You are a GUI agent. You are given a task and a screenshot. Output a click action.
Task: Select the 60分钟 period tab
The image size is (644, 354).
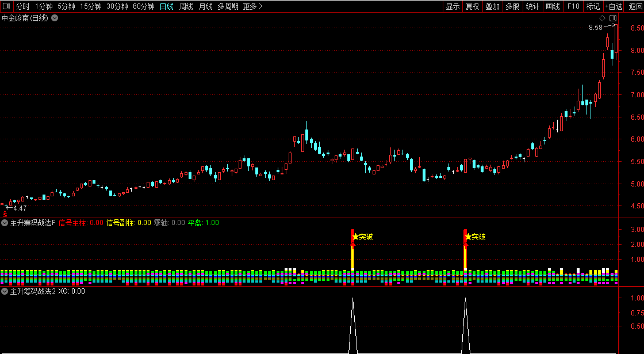click(x=144, y=6)
